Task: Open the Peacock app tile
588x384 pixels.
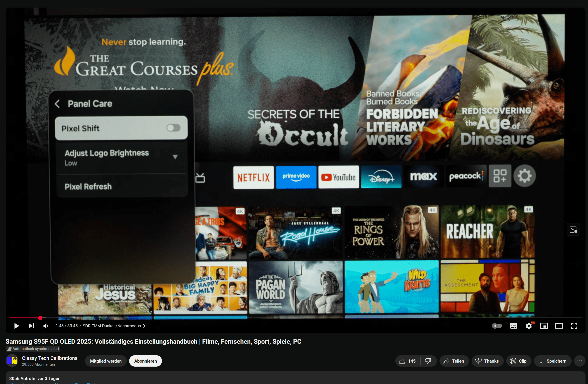Action: (x=466, y=176)
